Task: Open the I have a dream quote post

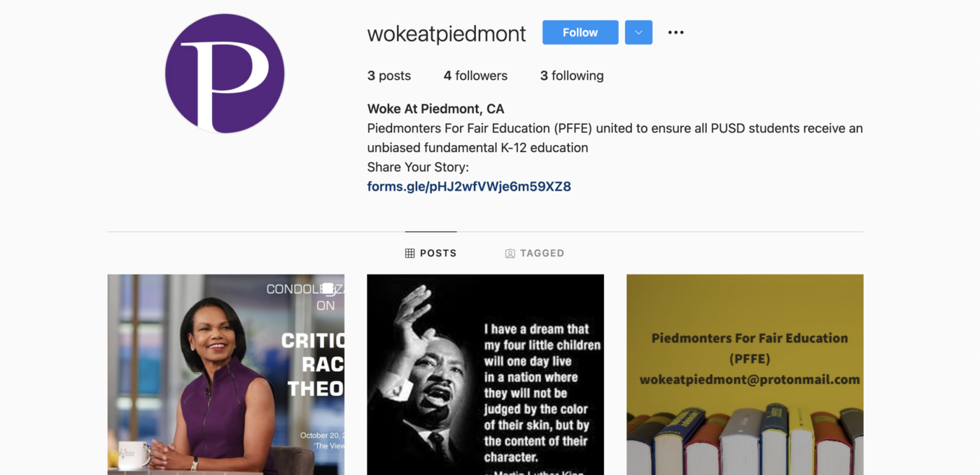Action: 485,374
